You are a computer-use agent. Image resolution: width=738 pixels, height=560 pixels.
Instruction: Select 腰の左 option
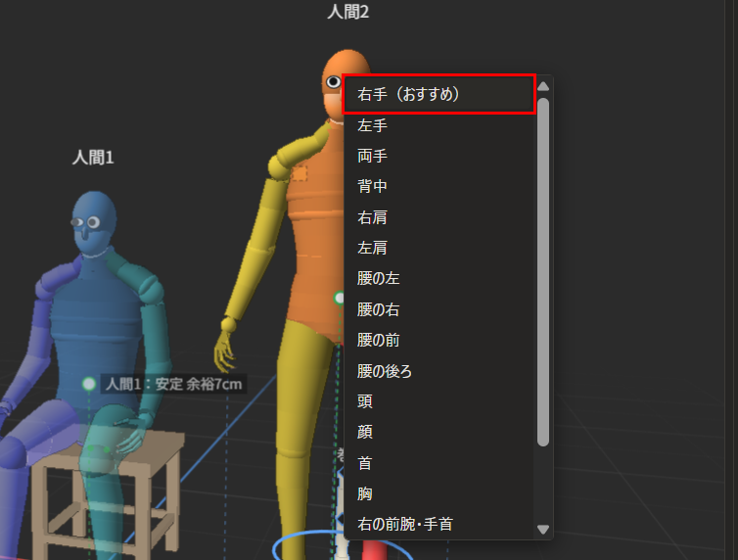pyautogui.click(x=438, y=278)
